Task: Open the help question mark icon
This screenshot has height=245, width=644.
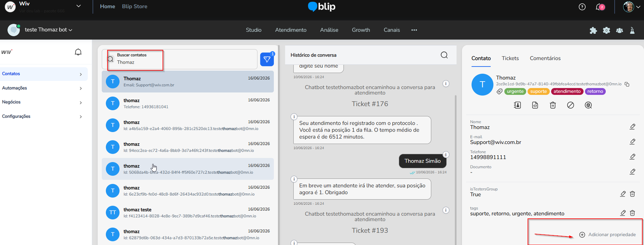Action: (582, 7)
